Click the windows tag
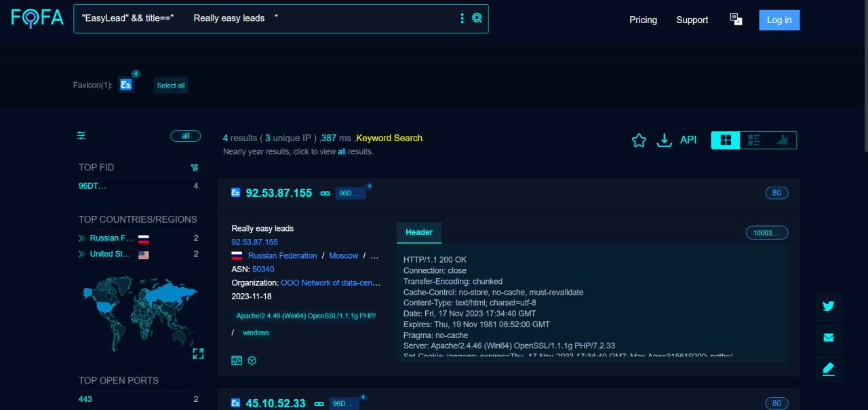The image size is (868, 410). click(256, 333)
